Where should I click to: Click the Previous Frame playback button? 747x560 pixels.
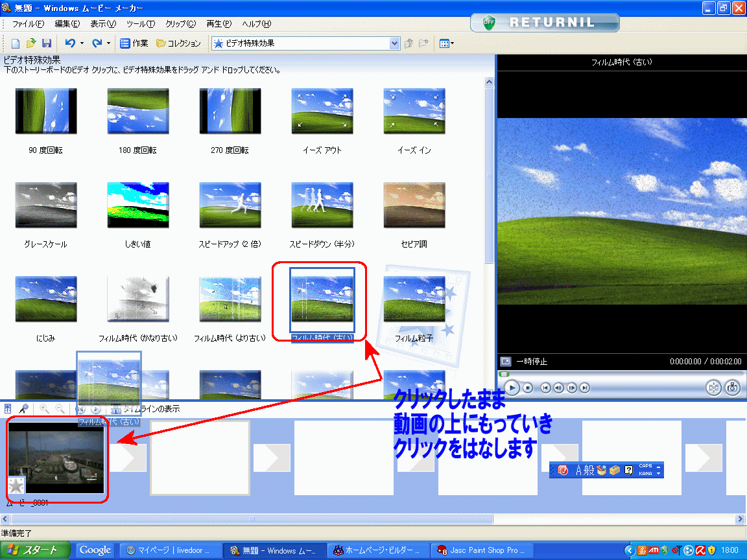click(x=558, y=388)
